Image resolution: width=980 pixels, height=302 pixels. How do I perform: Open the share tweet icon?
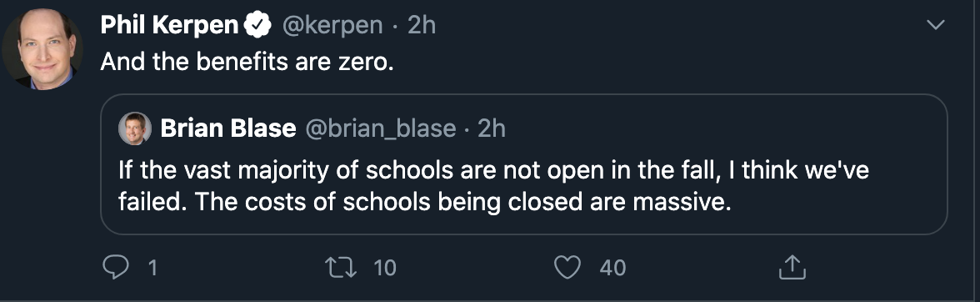pyautogui.click(x=792, y=268)
